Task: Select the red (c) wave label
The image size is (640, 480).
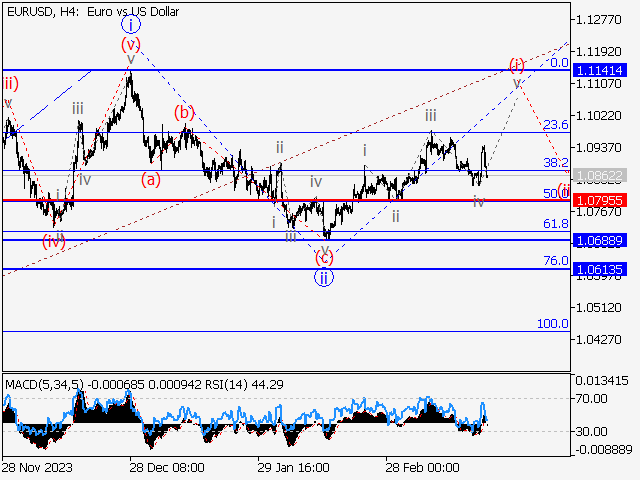Action: click(x=324, y=258)
